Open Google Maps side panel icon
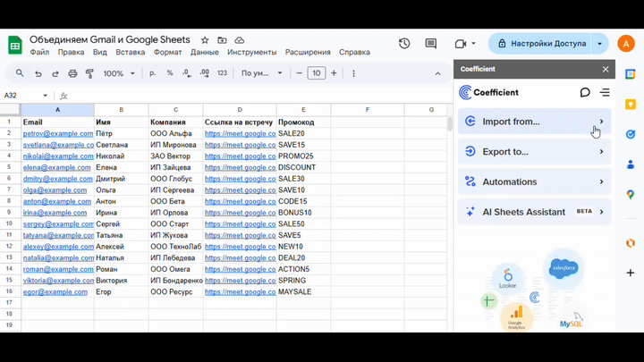Image resolution: width=644 pixels, height=362 pixels. click(x=631, y=195)
